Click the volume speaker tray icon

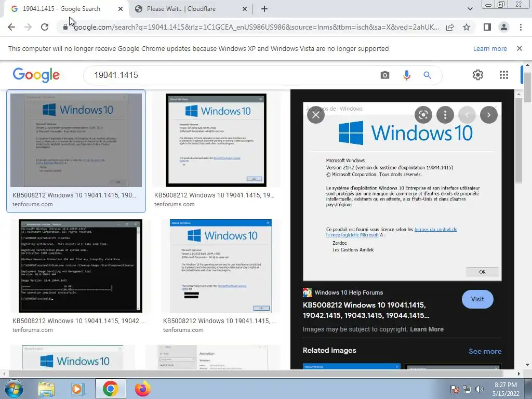[480, 389]
